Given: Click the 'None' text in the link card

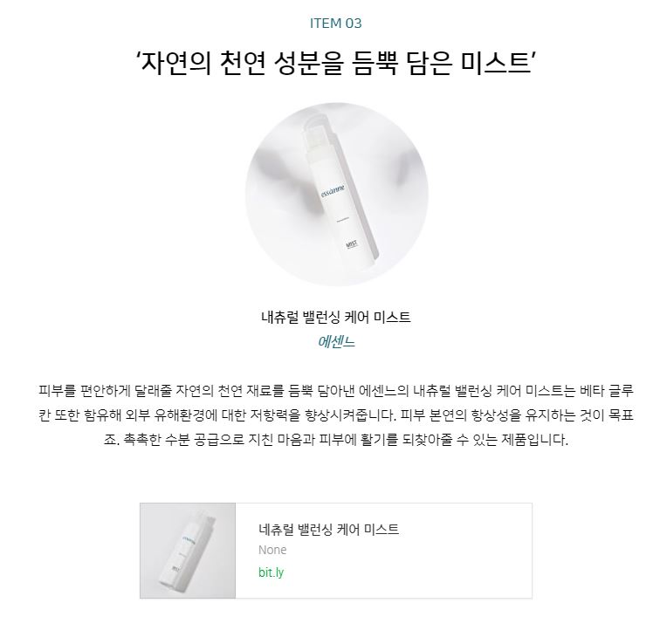Looking at the screenshot, I should point(272,550).
